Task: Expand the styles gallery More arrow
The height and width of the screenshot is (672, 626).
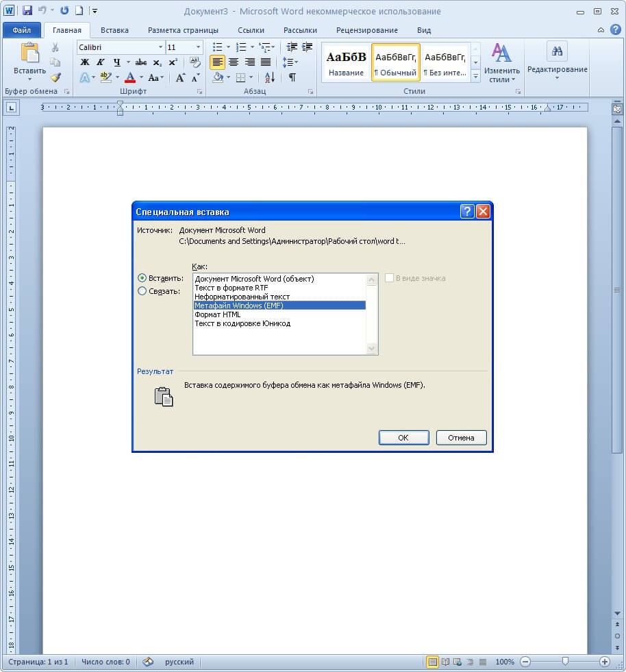Action: click(x=475, y=77)
